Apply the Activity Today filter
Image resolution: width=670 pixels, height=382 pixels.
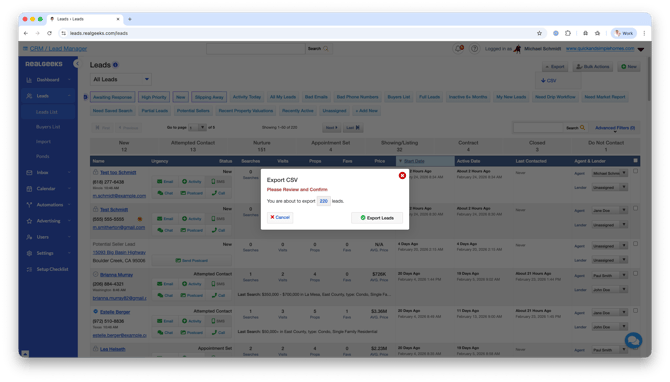pyautogui.click(x=247, y=97)
